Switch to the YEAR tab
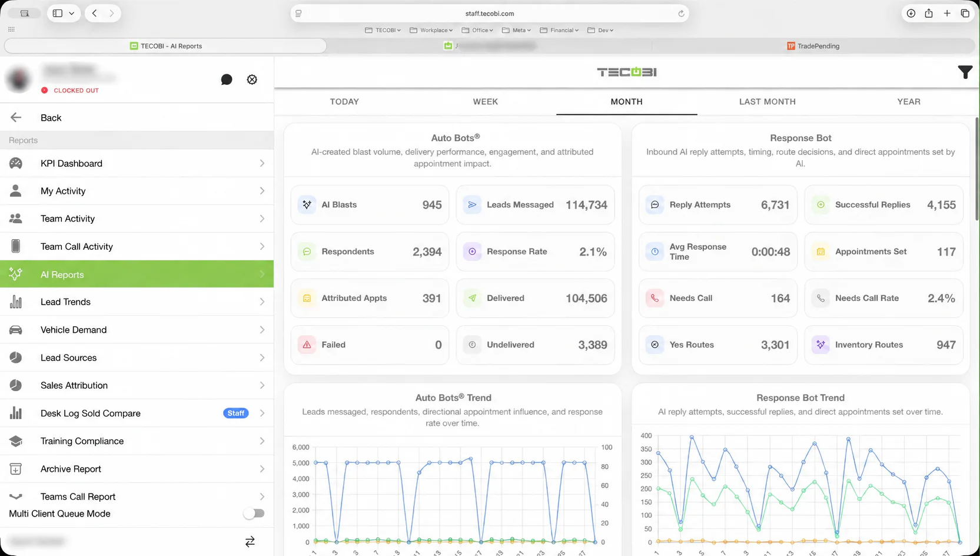 pyautogui.click(x=909, y=101)
